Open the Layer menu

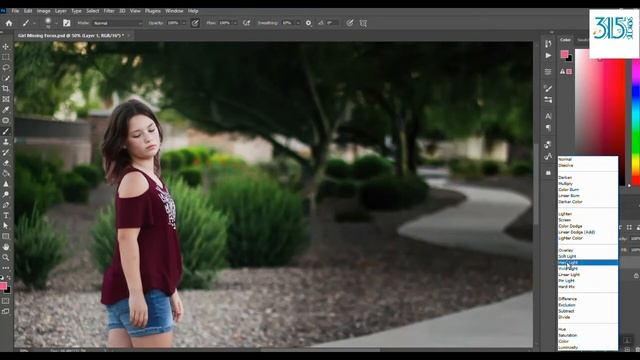click(61, 11)
